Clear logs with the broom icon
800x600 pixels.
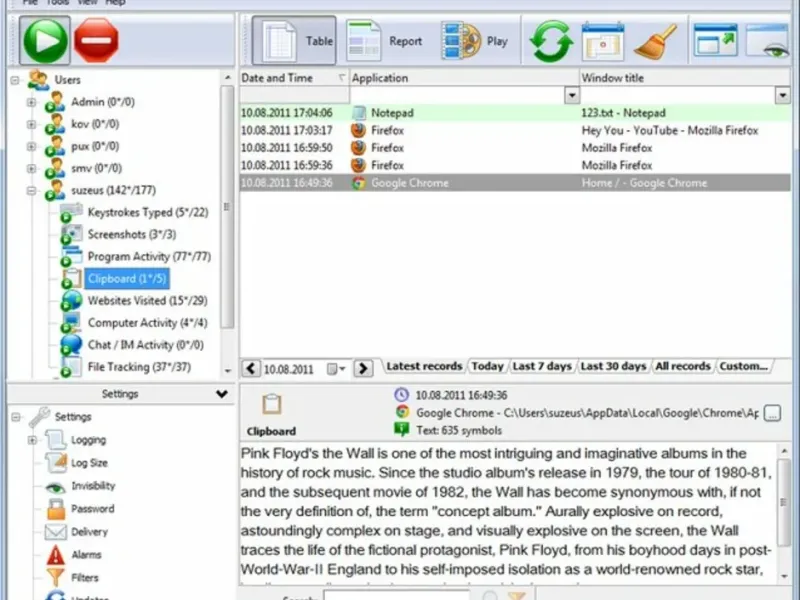[x=656, y=41]
